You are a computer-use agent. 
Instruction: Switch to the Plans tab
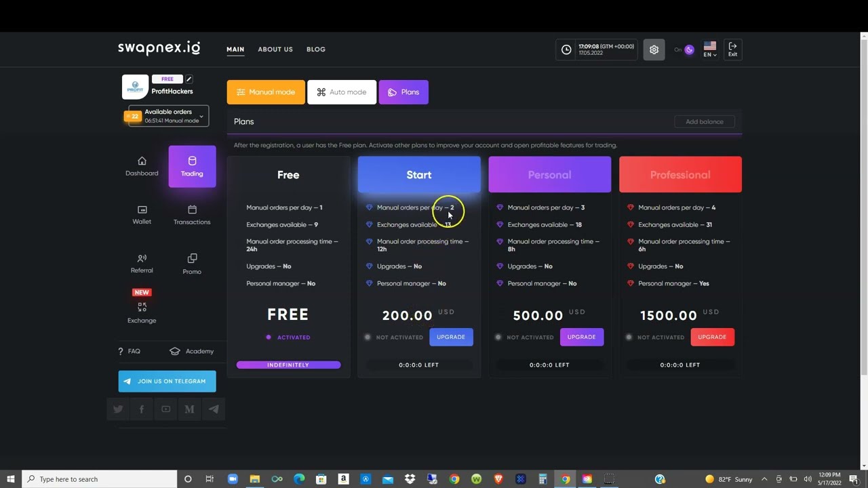(x=403, y=92)
